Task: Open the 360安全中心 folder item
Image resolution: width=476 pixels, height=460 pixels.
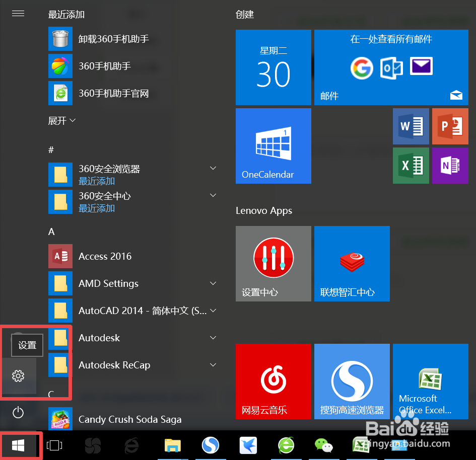Action: coord(133,202)
